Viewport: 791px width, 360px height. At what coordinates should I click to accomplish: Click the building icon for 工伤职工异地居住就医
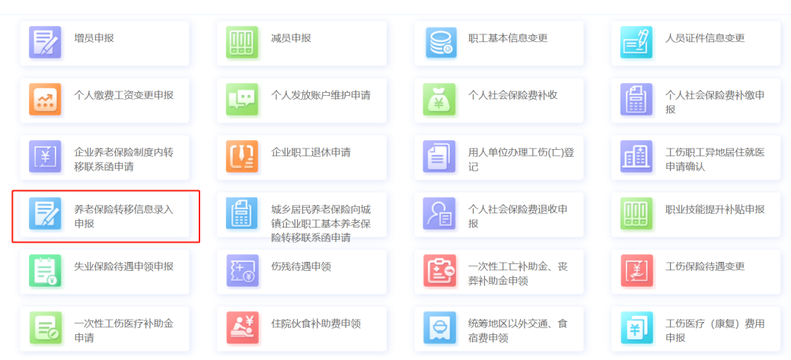(x=636, y=156)
